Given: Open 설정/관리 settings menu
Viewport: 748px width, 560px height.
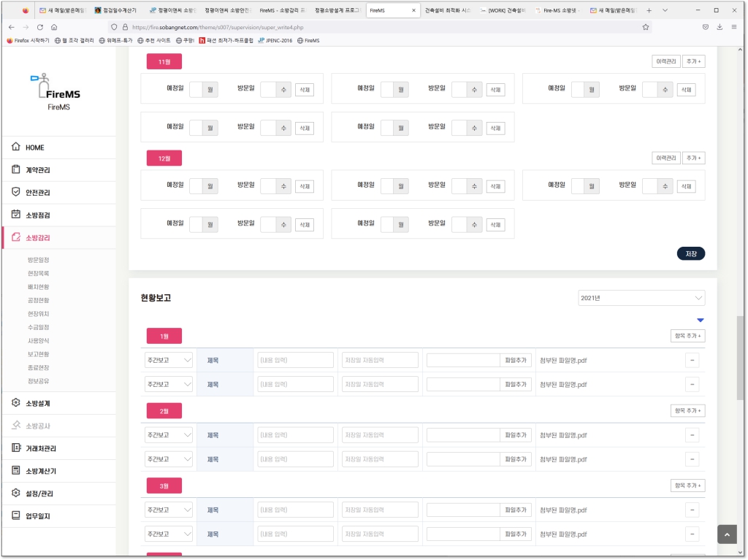Looking at the screenshot, I should pos(39,494).
